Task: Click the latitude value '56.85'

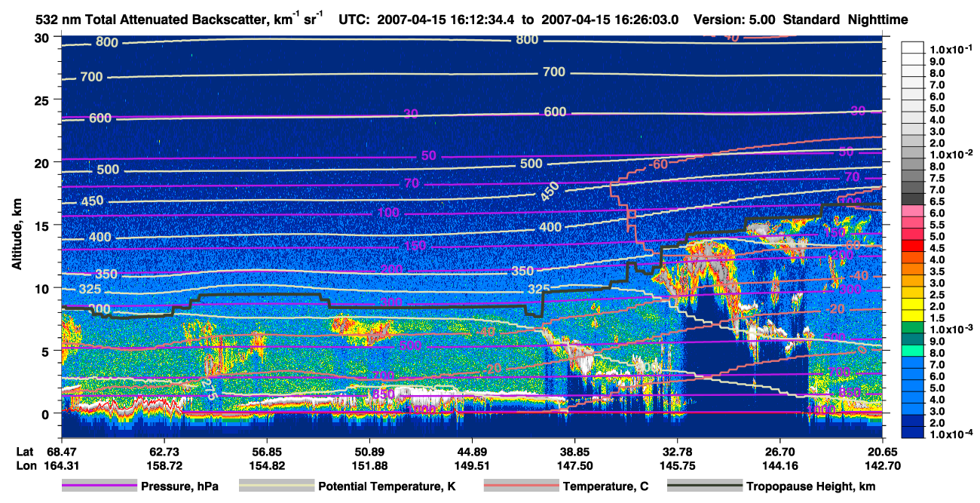Action: (x=266, y=451)
